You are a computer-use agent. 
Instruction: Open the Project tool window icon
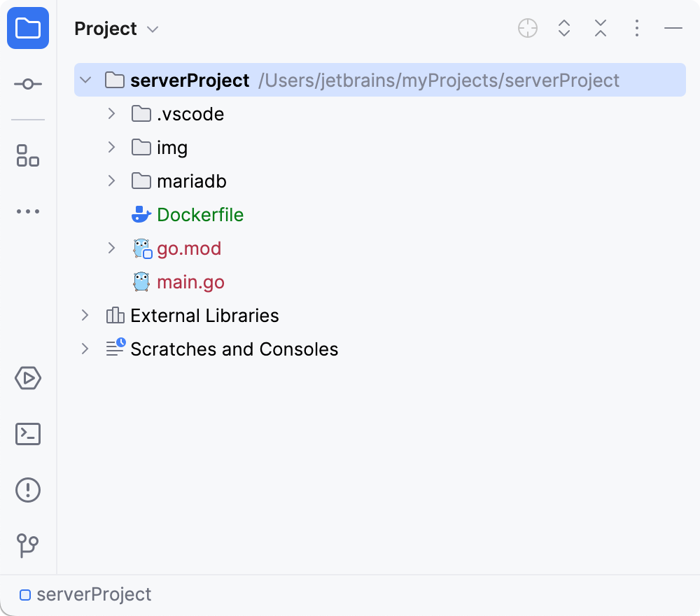click(28, 29)
